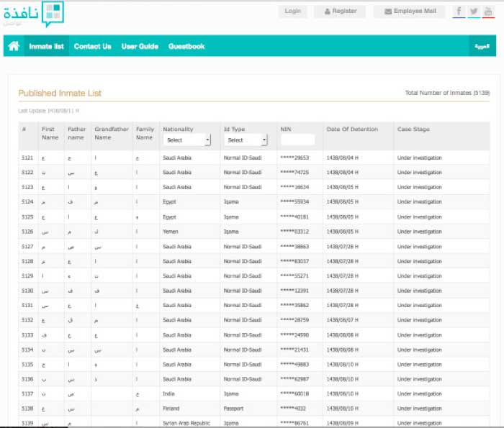Click Total Number of Inmates text
Viewport: 504px width, 428px height.
[447, 93]
